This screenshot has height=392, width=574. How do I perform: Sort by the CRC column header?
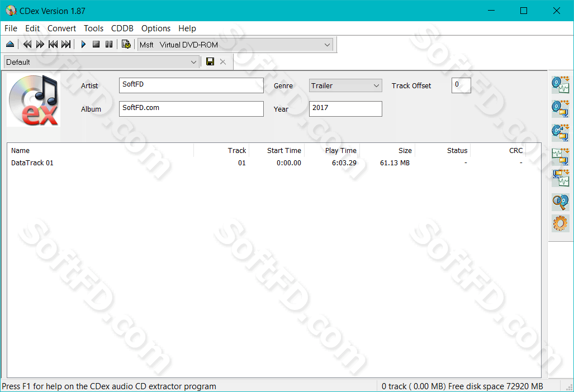(x=498, y=150)
